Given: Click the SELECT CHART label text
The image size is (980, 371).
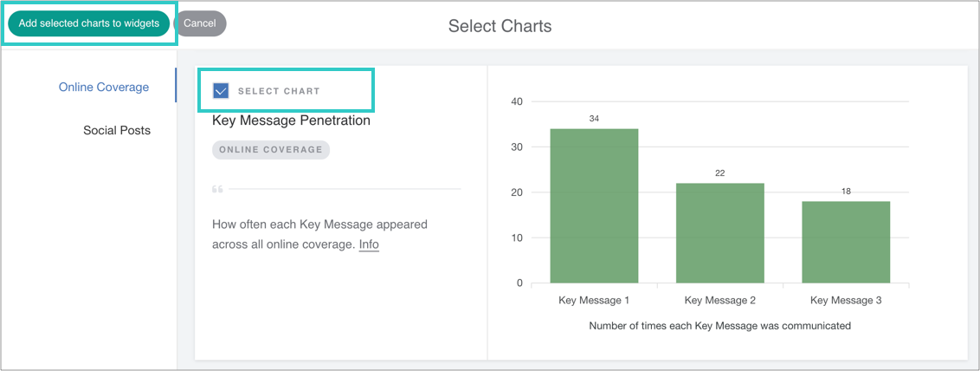Looking at the screenshot, I should [x=279, y=91].
